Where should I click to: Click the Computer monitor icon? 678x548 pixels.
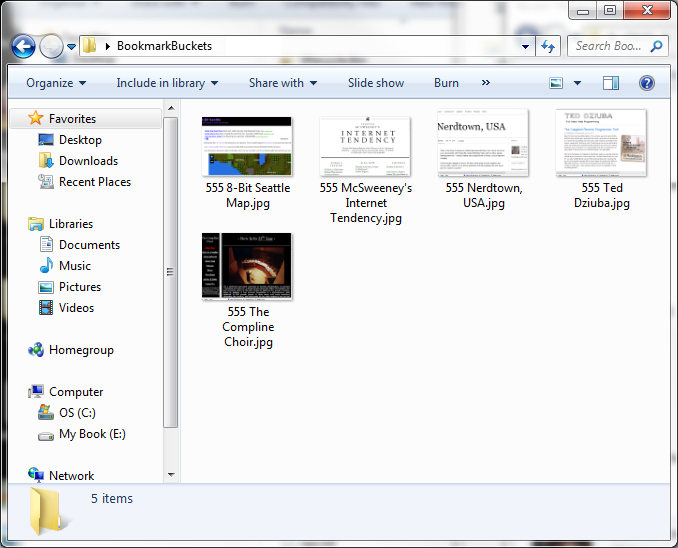click(x=35, y=391)
